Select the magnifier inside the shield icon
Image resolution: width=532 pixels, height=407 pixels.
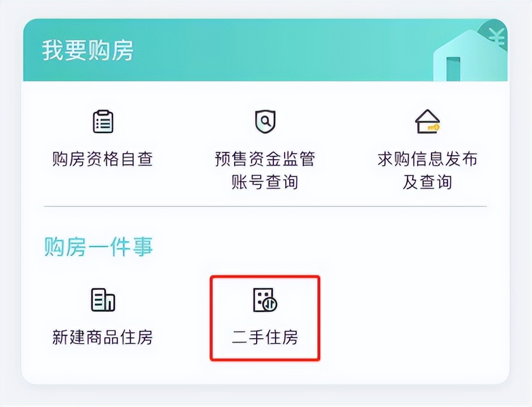(265, 120)
